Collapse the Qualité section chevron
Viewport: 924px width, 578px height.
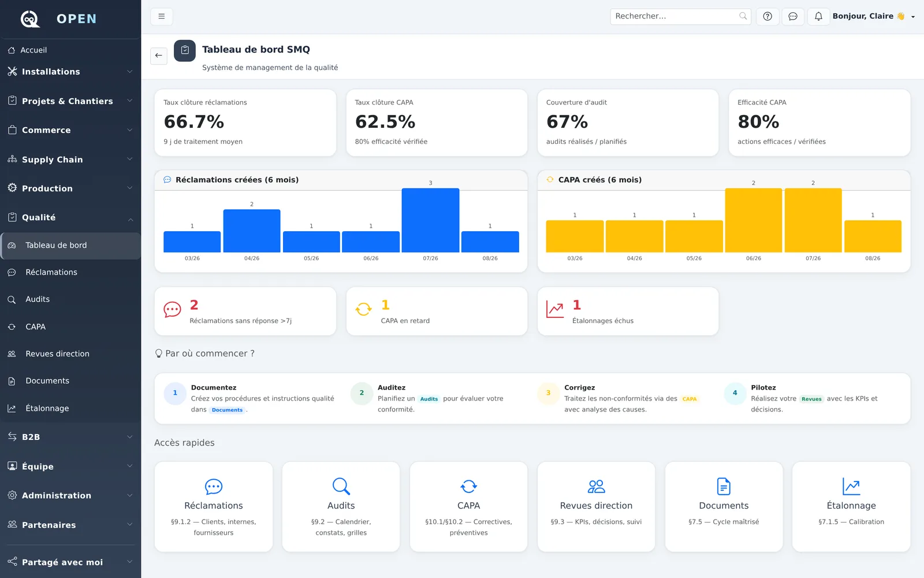tap(130, 219)
